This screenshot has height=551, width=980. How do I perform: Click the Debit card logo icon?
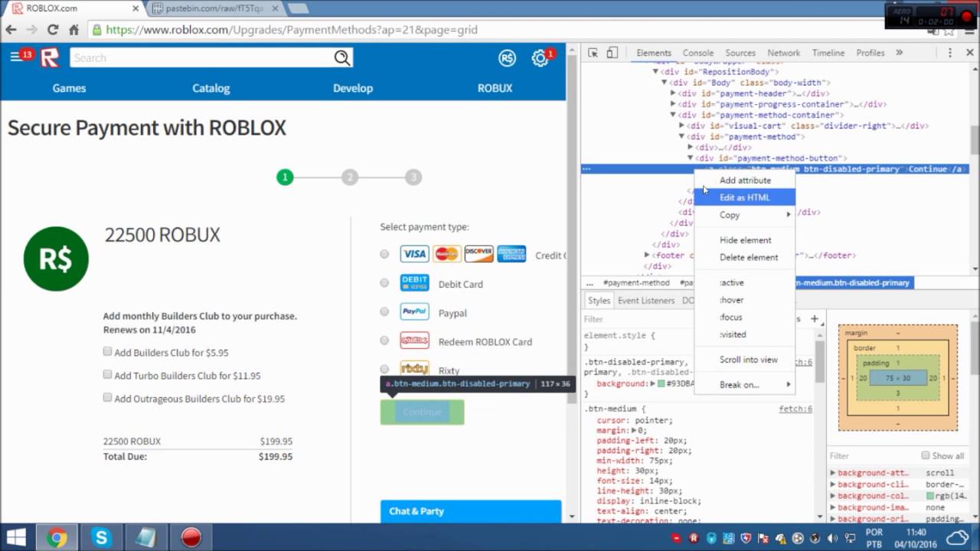tap(414, 282)
